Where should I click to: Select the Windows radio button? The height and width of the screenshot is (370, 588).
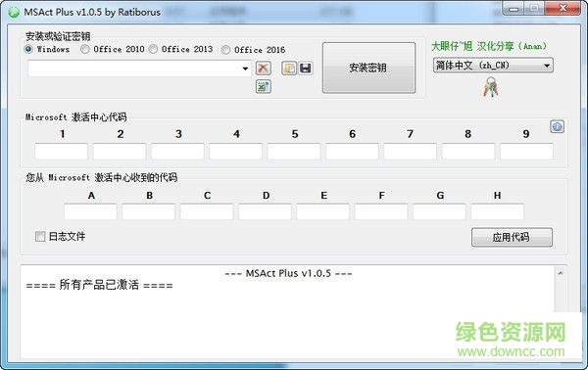coord(28,49)
